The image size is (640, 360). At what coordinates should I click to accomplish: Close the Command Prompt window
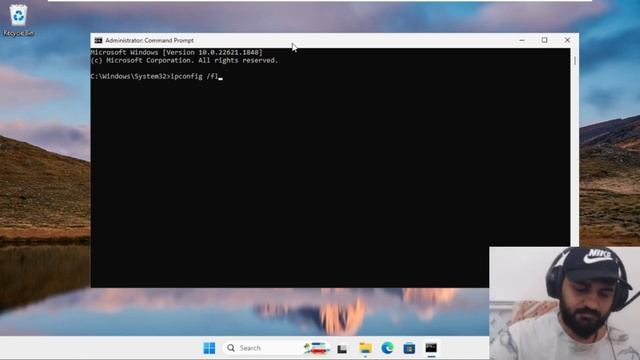click(x=567, y=40)
